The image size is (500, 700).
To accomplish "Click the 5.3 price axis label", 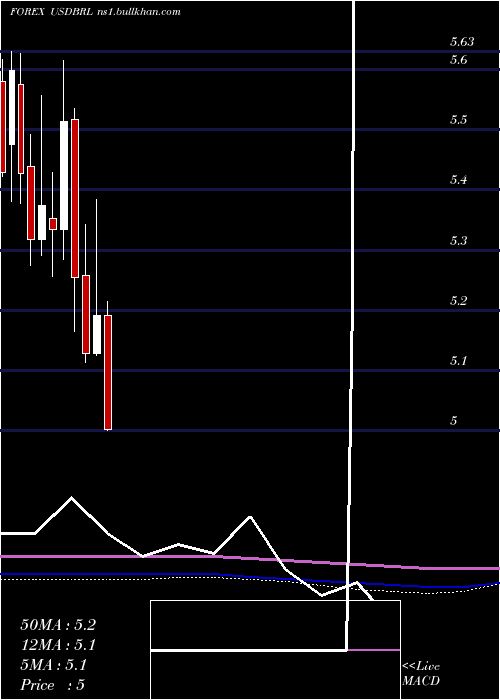I will (458, 241).
